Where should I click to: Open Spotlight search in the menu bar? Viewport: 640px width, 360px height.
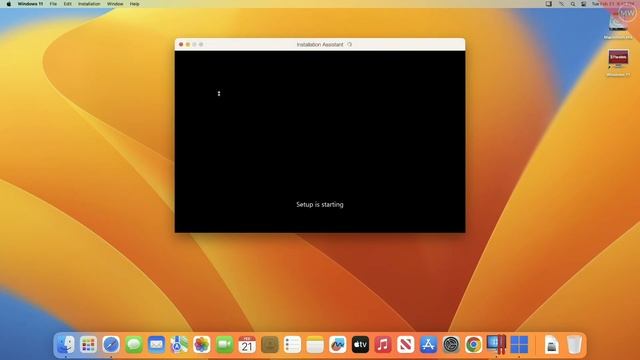pyautogui.click(x=573, y=4)
